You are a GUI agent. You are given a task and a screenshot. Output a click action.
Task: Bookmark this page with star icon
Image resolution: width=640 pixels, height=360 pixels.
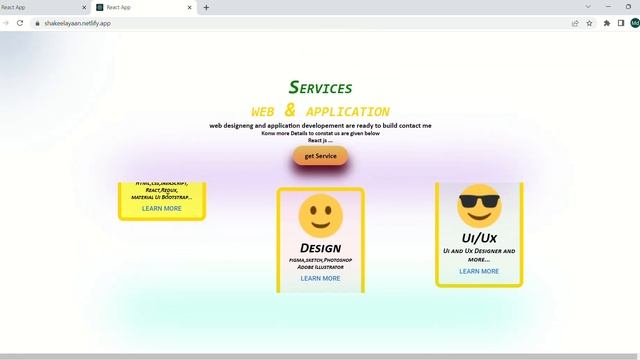click(x=589, y=23)
